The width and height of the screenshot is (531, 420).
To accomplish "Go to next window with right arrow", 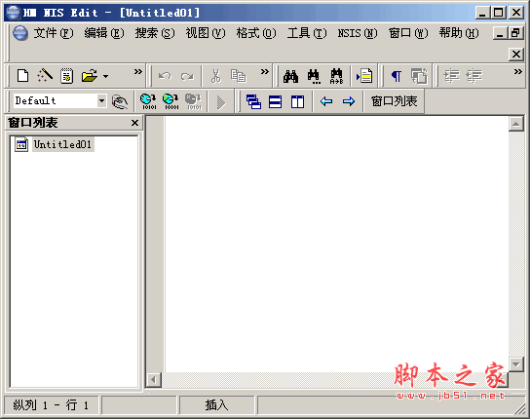I will (x=349, y=101).
